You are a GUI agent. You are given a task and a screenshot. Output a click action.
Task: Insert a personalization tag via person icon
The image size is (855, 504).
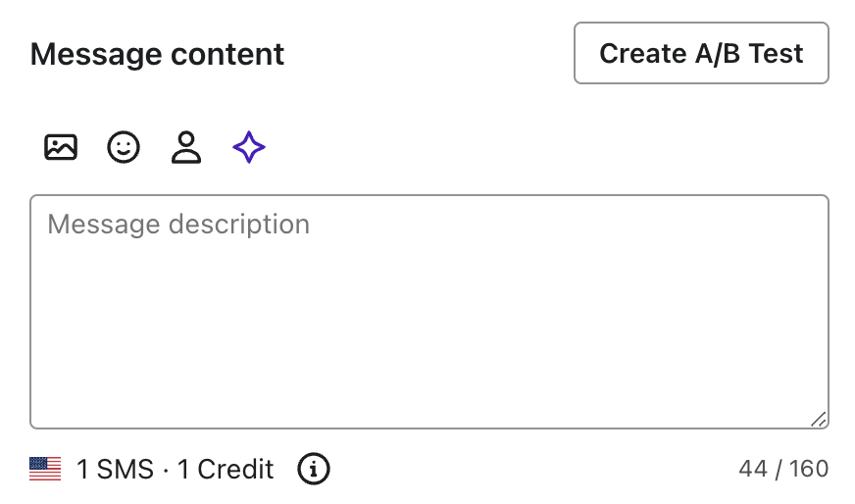click(x=186, y=148)
